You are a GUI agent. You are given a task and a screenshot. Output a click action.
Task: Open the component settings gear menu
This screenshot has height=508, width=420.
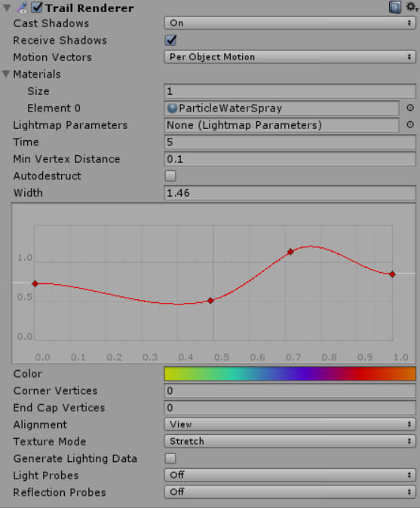(412, 7)
